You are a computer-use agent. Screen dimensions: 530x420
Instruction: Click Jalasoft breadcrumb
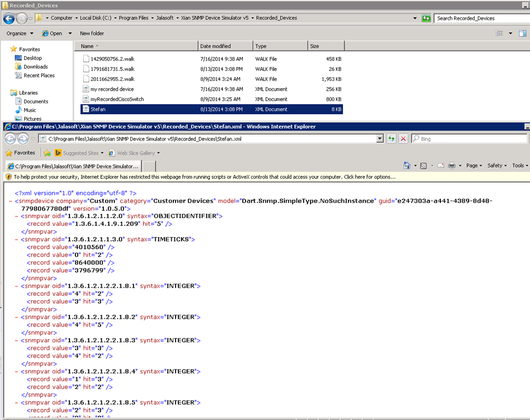[x=165, y=18]
